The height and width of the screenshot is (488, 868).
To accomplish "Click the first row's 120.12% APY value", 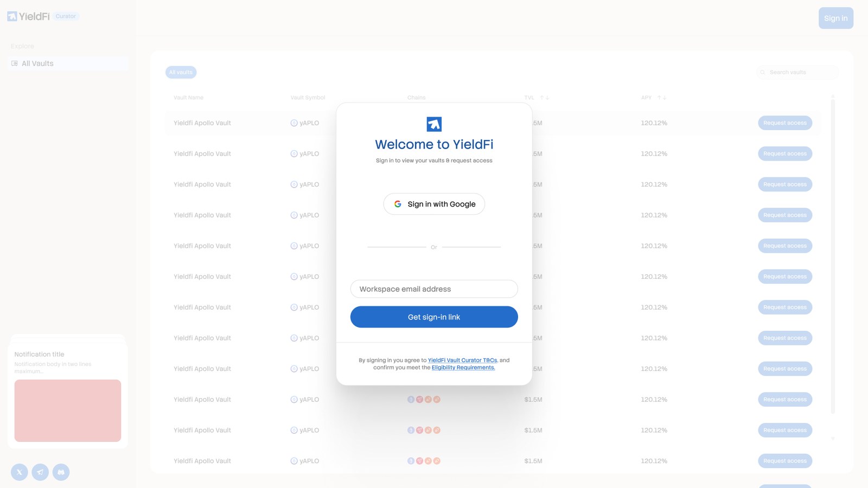I will (x=654, y=123).
